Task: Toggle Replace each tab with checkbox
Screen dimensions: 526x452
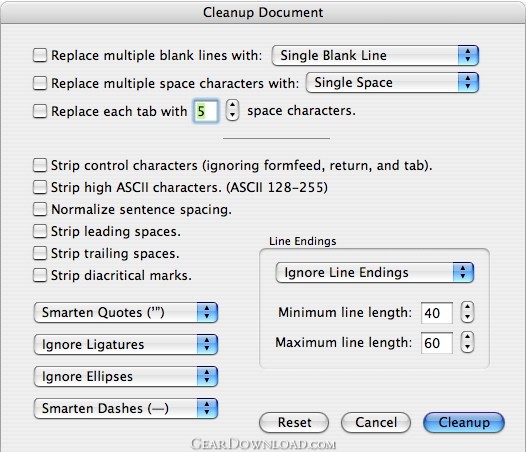Action: click(40, 111)
